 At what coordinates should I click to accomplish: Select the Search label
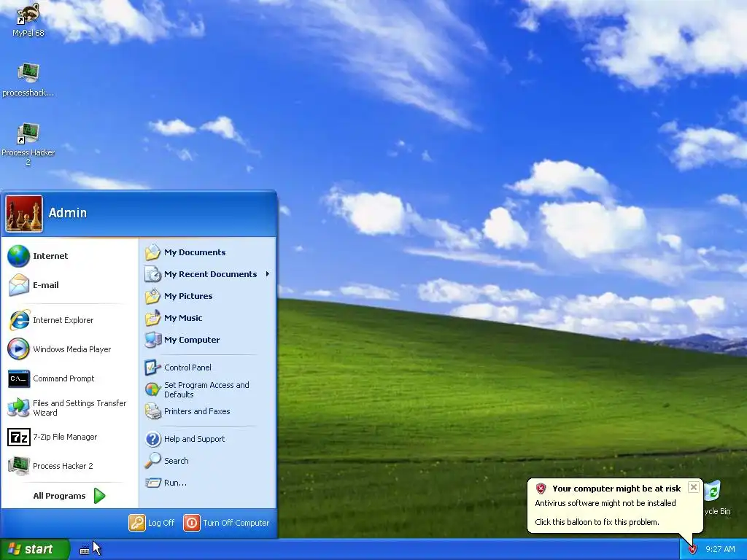[177, 461]
